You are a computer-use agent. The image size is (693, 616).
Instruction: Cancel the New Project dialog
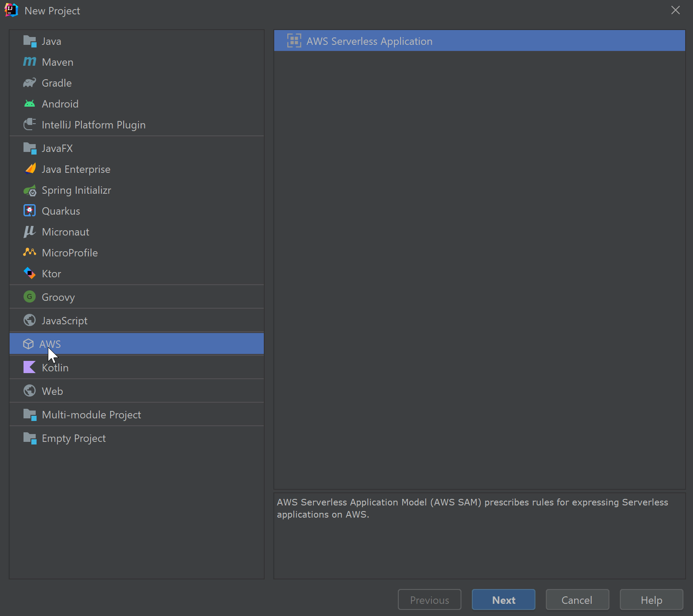[x=577, y=600]
